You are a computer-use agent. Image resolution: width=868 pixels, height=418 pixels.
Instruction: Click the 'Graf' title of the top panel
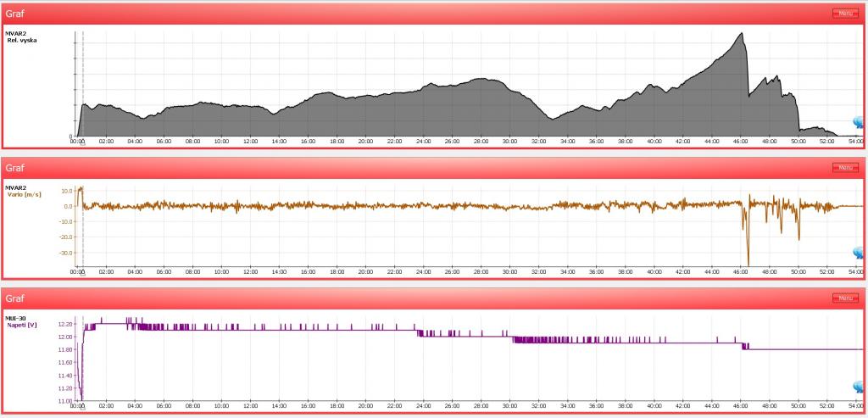coord(16,14)
